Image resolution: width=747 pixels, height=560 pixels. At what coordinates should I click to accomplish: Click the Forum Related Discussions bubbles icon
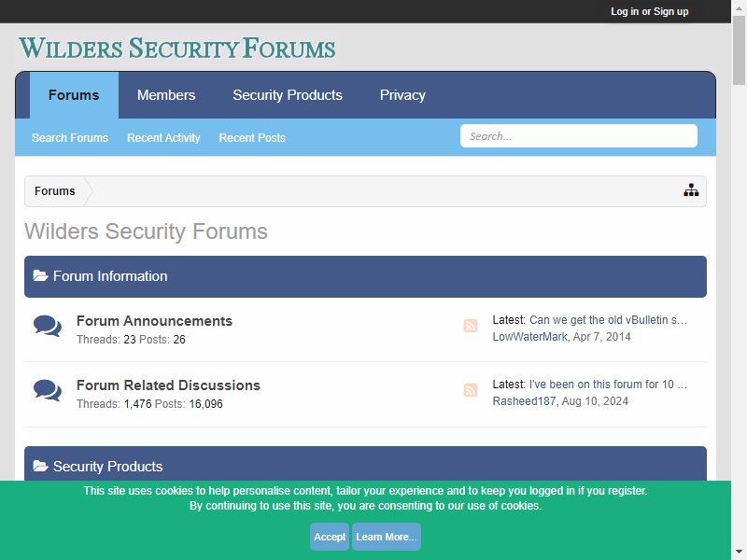click(48, 390)
